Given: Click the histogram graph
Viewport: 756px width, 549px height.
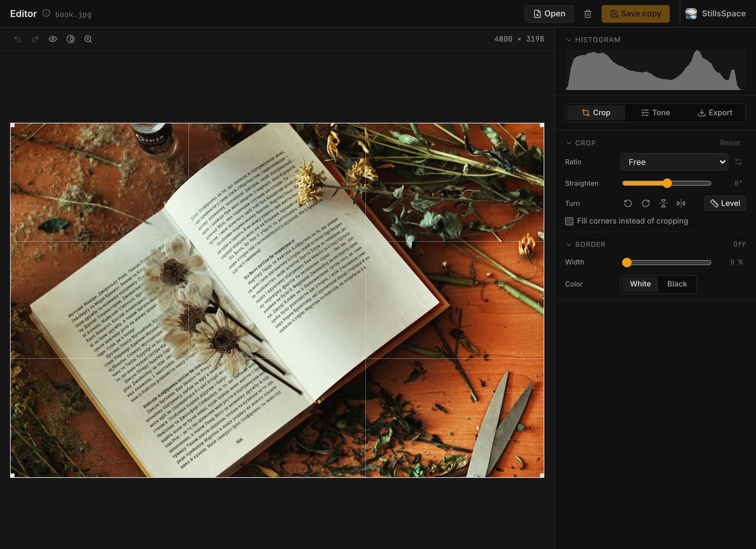Looking at the screenshot, I should click(655, 70).
